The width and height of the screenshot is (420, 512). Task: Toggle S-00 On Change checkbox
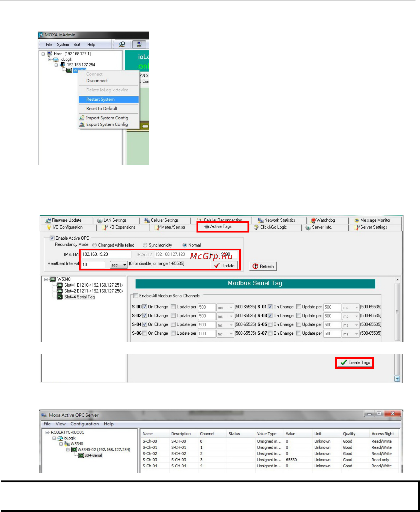coord(144,307)
